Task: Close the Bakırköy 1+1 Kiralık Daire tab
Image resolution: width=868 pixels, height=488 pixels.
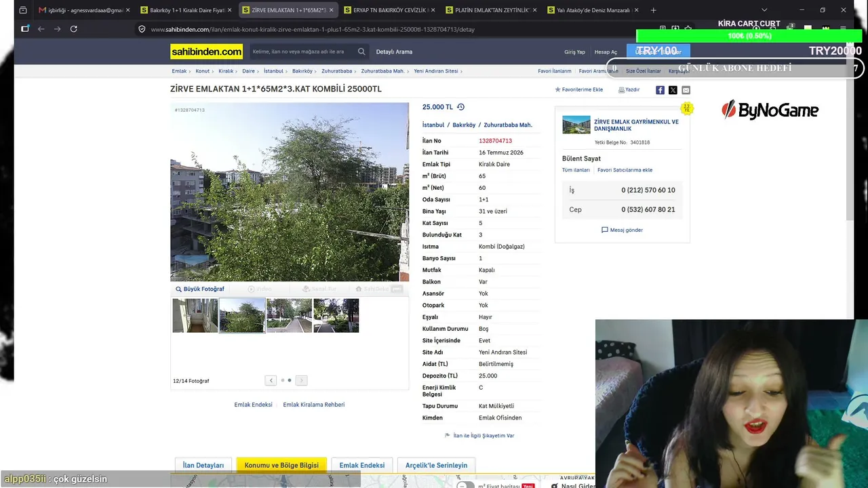Action: (x=229, y=10)
